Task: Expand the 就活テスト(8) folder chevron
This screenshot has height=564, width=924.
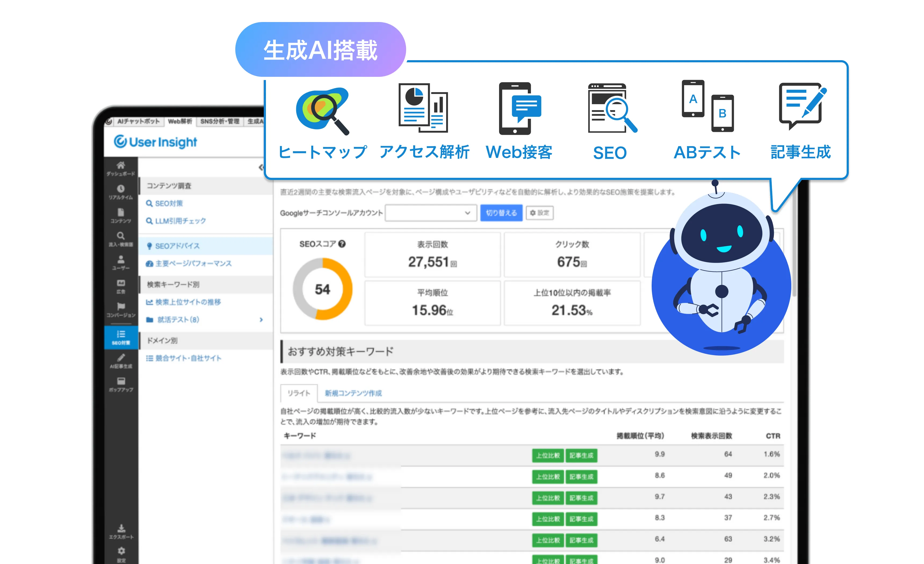Action: pyautogui.click(x=261, y=320)
